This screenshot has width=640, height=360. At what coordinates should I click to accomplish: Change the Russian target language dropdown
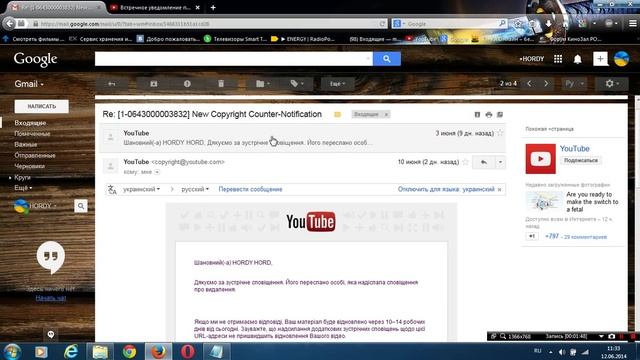[195, 189]
